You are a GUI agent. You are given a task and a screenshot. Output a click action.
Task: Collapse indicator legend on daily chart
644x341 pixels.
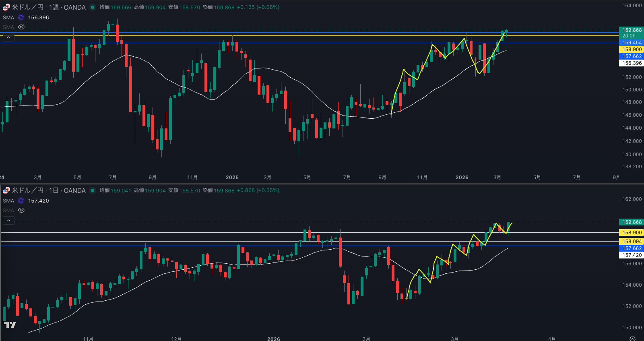pyautogui.click(x=8, y=221)
